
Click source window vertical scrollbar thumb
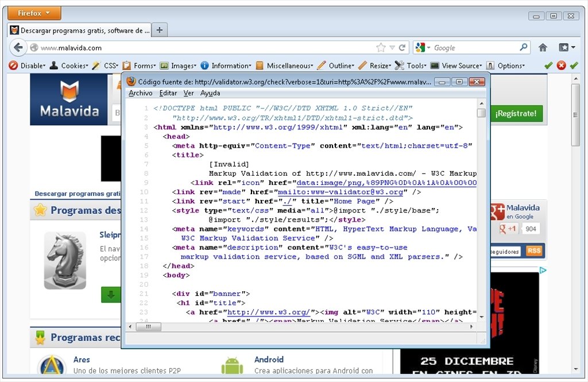(482, 113)
